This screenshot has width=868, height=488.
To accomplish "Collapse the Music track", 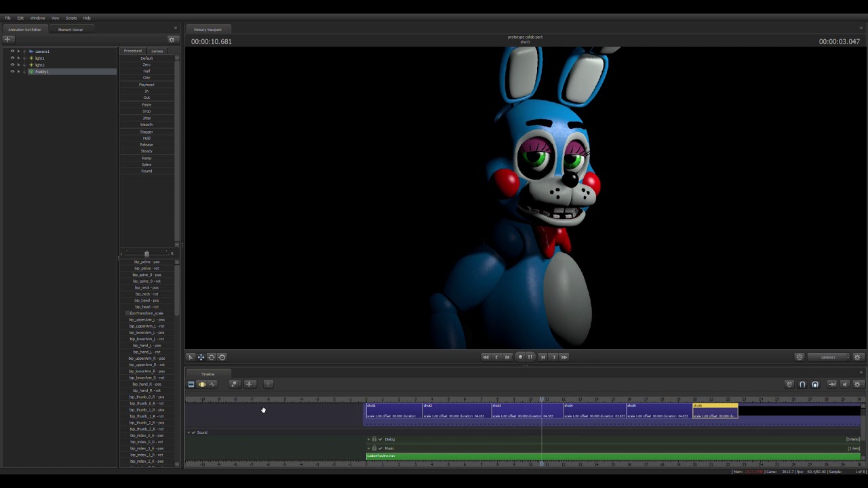I will [x=369, y=448].
